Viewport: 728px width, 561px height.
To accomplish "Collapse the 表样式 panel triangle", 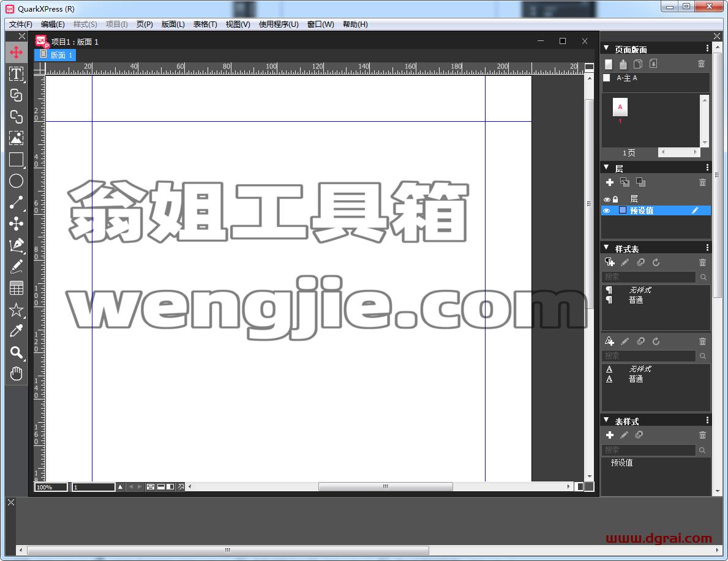I will coord(606,420).
